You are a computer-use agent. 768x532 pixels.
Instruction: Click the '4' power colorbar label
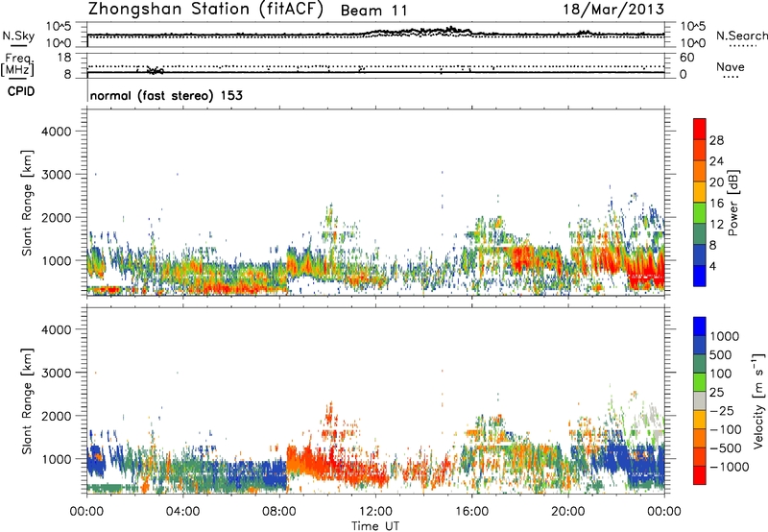(713, 267)
